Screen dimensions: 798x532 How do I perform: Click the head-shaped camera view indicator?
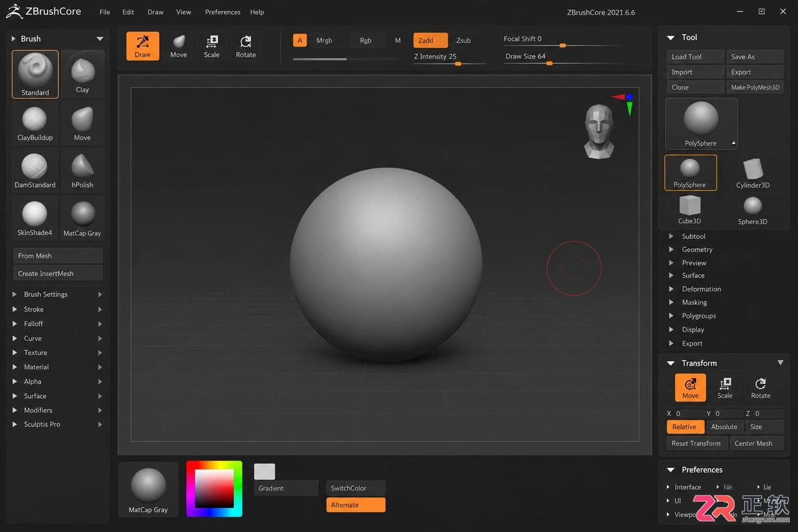point(599,131)
